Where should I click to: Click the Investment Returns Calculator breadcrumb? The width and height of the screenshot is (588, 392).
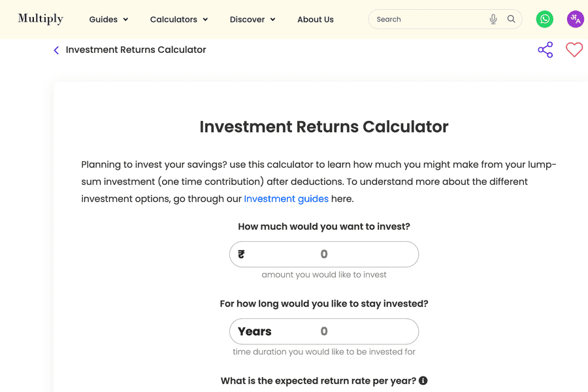[136, 50]
